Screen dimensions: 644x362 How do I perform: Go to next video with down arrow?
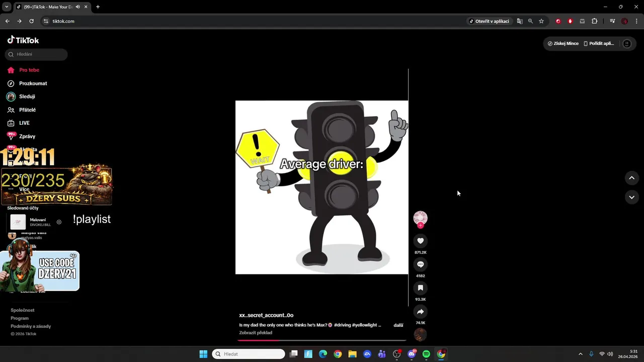631,197
